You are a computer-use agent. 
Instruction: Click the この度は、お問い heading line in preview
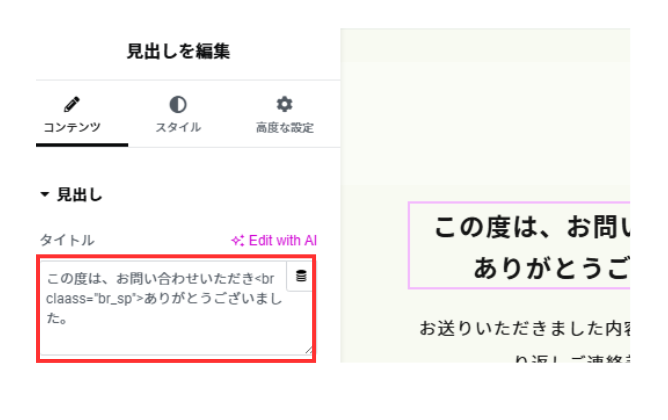532,227
